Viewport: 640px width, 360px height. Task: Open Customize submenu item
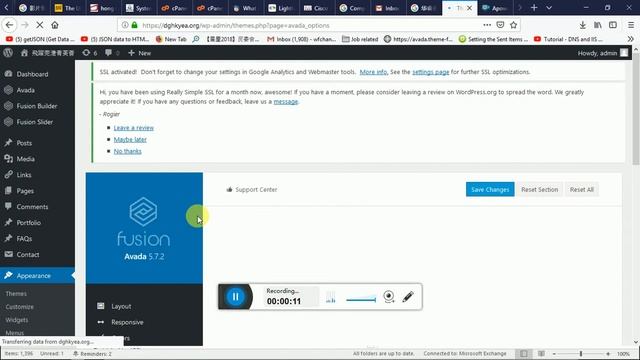click(20, 307)
